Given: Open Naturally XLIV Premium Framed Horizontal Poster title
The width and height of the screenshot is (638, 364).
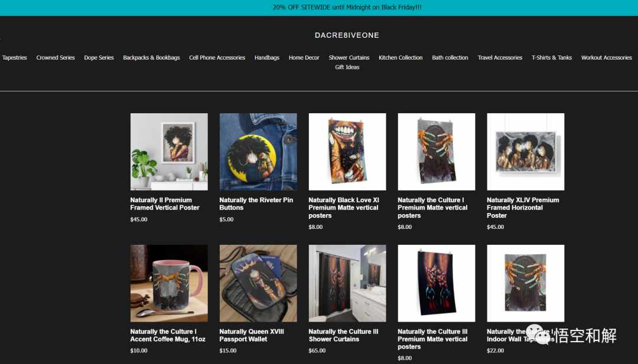Looking at the screenshot, I should [523, 208].
